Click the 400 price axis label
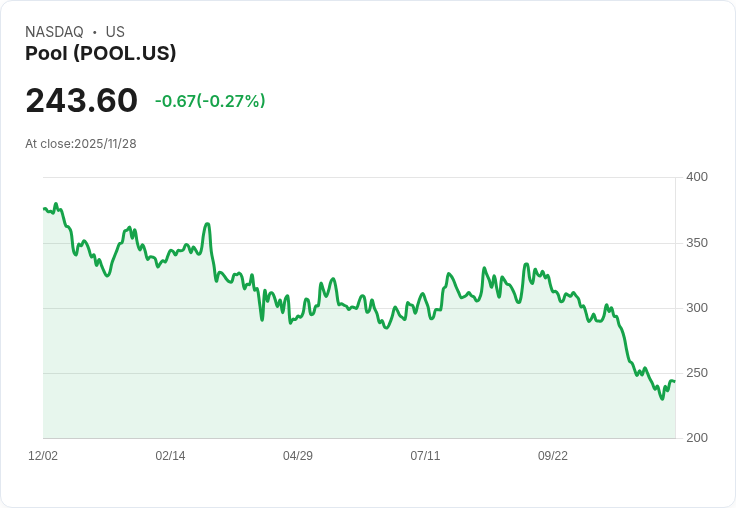Screen dimensions: 736x508 [697, 177]
